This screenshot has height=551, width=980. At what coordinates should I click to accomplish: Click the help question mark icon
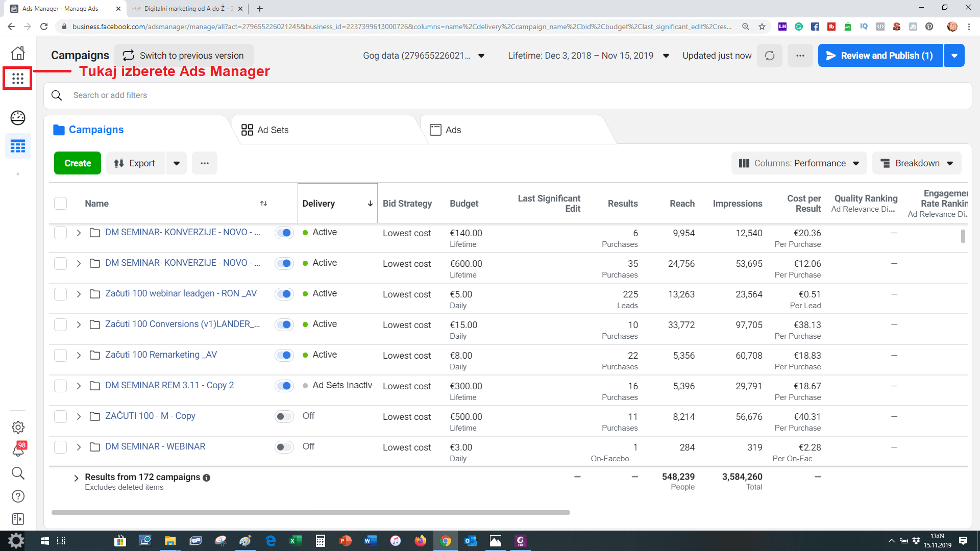(x=18, y=496)
